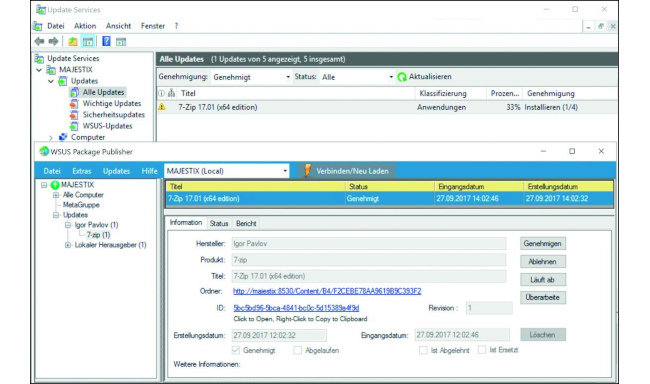This screenshot has width=650, height=384.
Task: Click the Revision field
Action: [x=489, y=308]
